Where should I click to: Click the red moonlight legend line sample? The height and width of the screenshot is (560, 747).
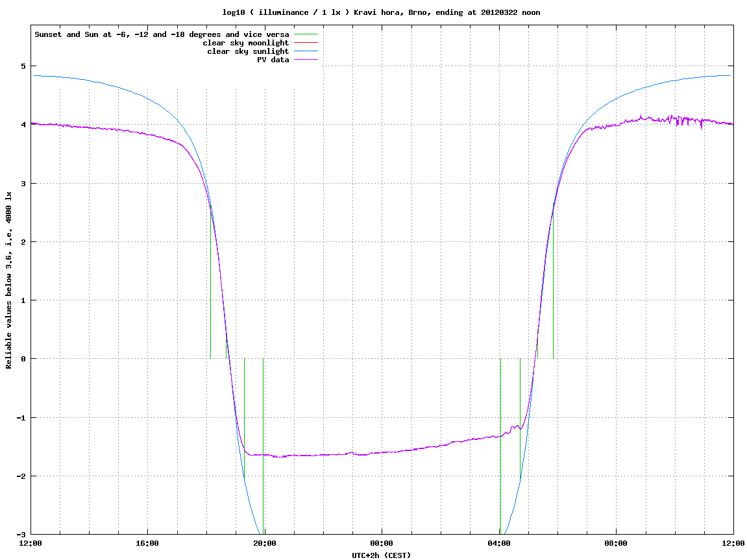[306, 43]
